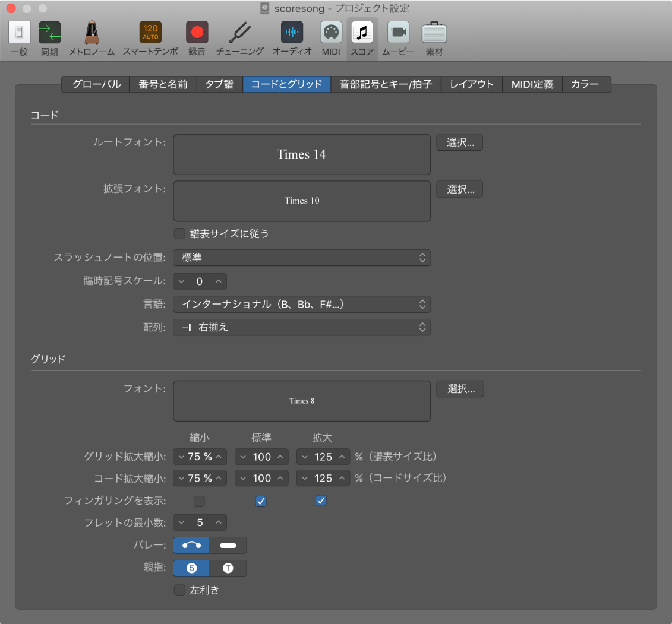Switch to the レイアウト tab
The width and height of the screenshot is (672, 624).
click(471, 84)
